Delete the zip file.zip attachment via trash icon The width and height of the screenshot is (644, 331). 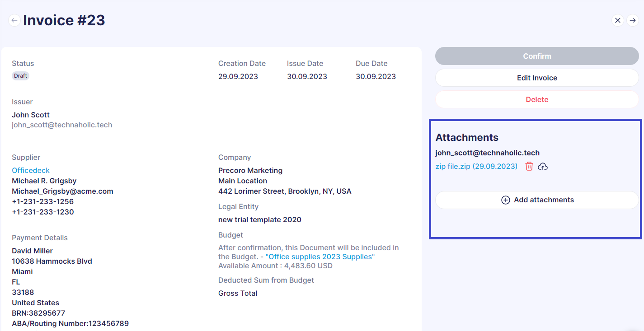pyautogui.click(x=529, y=167)
